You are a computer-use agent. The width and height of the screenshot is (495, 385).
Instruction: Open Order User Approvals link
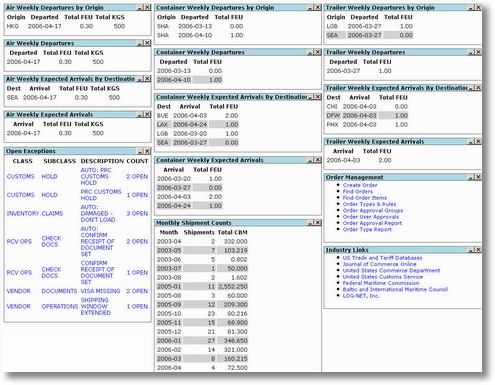(x=371, y=217)
